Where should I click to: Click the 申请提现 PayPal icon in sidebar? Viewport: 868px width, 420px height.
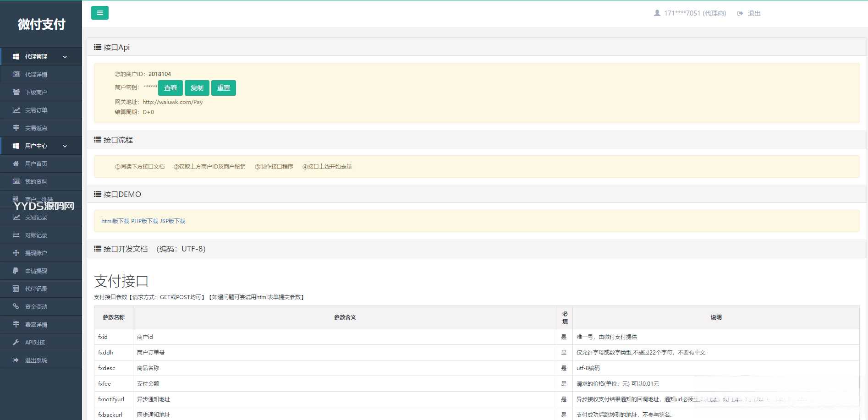point(16,271)
